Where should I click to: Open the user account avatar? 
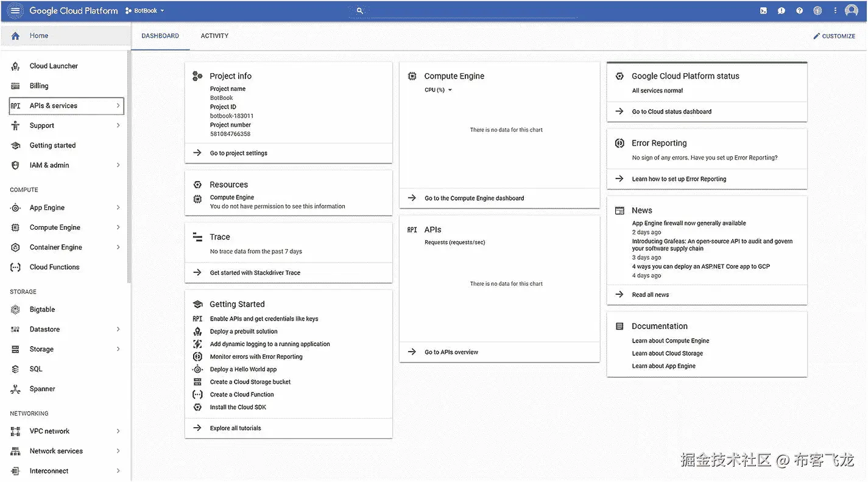(x=852, y=11)
